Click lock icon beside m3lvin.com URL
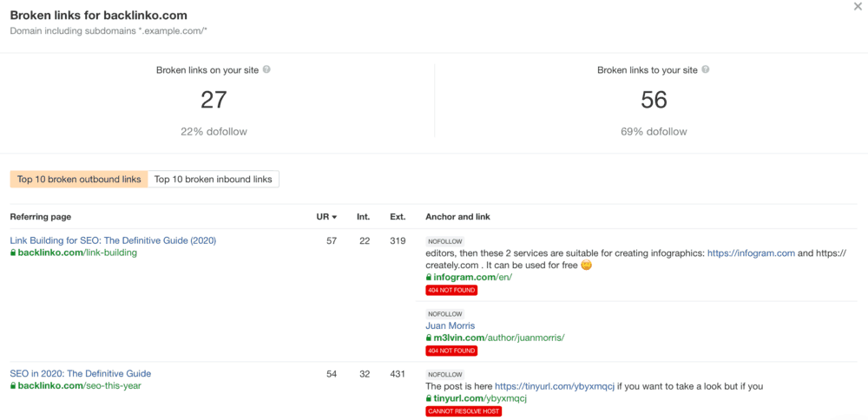 click(429, 338)
